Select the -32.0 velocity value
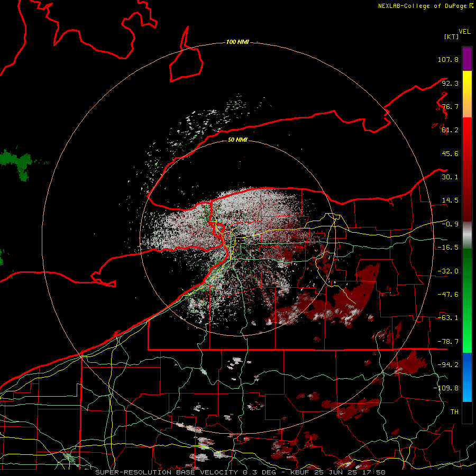This screenshot has width=476, height=476. [448, 271]
